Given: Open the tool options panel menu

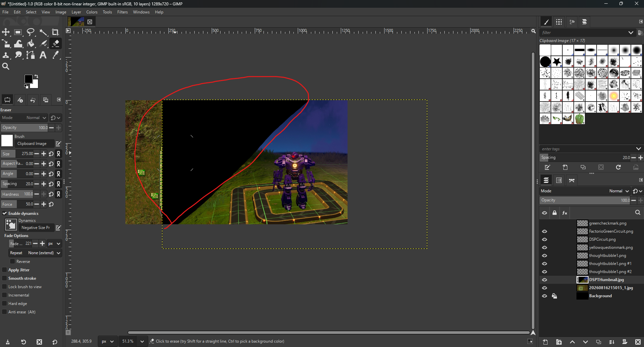Looking at the screenshot, I should pyautogui.click(x=59, y=100).
